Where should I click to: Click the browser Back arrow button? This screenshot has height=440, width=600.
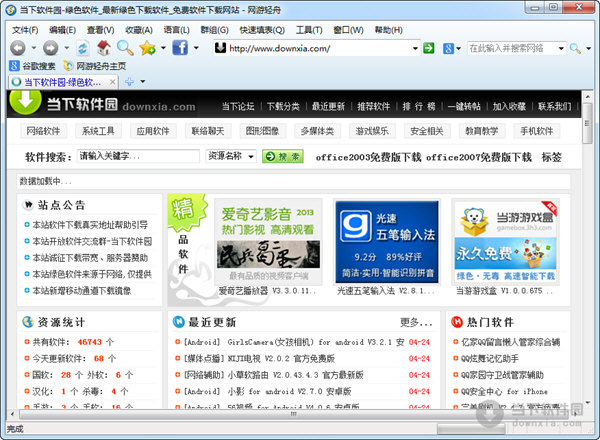(x=18, y=48)
